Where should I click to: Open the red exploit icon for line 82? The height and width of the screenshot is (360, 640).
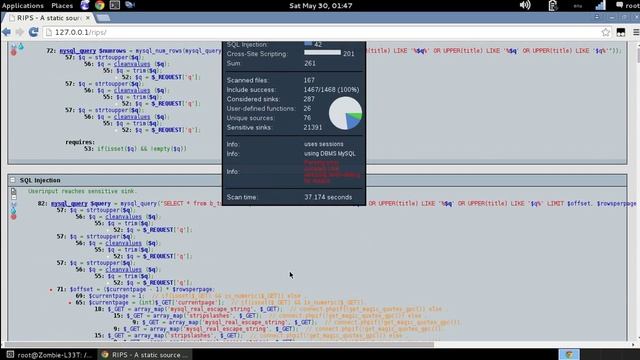point(13,217)
